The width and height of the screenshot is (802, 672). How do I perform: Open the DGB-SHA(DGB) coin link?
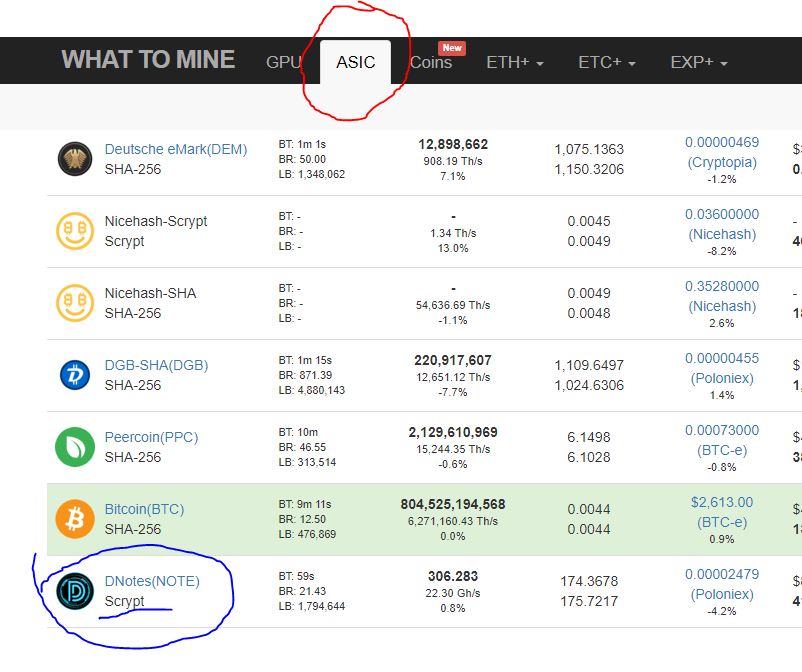click(157, 365)
